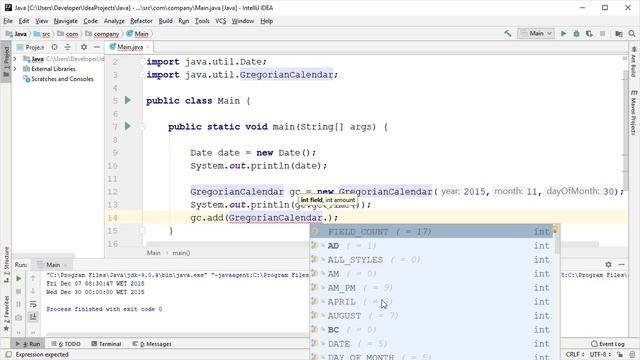Screen dimensions: 640x360
Task: Open the Project view selector dropdown
Action: coord(31,47)
